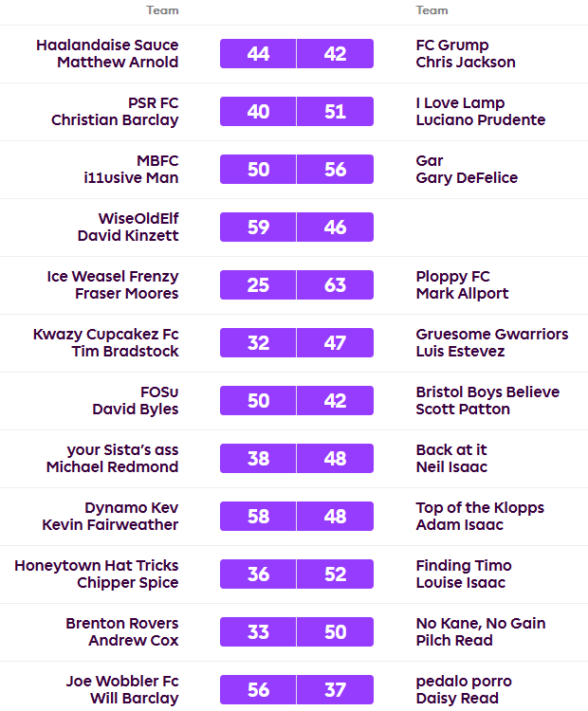Open the No Kane, No Gain team

point(481,623)
